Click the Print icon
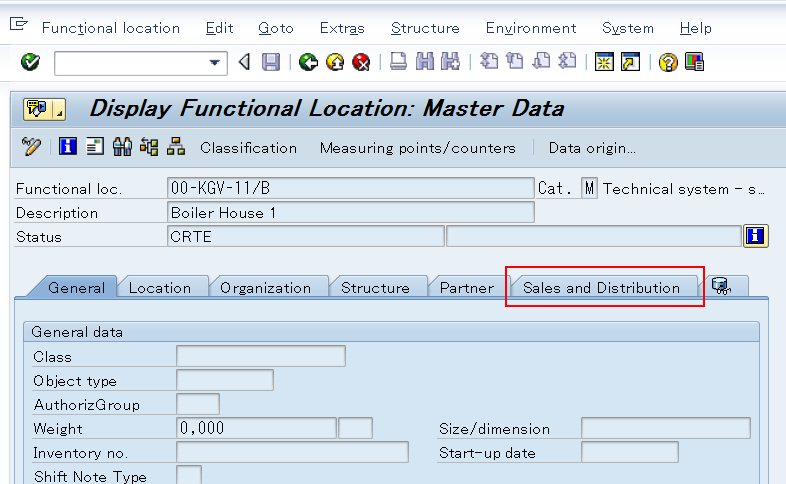The height and width of the screenshot is (484, 786). (398, 62)
